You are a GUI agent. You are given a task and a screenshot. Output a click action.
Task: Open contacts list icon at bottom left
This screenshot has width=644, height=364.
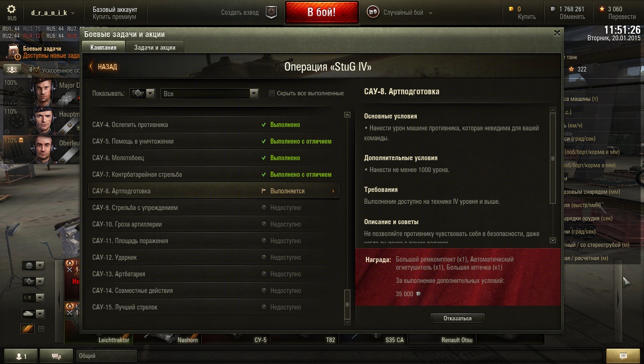[21, 356]
